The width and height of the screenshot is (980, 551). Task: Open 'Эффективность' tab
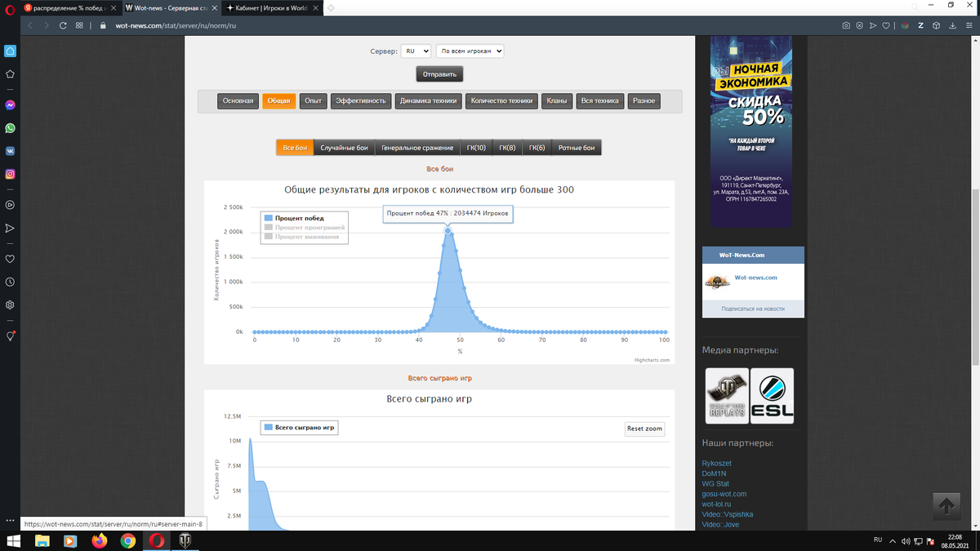pyautogui.click(x=361, y=101)
